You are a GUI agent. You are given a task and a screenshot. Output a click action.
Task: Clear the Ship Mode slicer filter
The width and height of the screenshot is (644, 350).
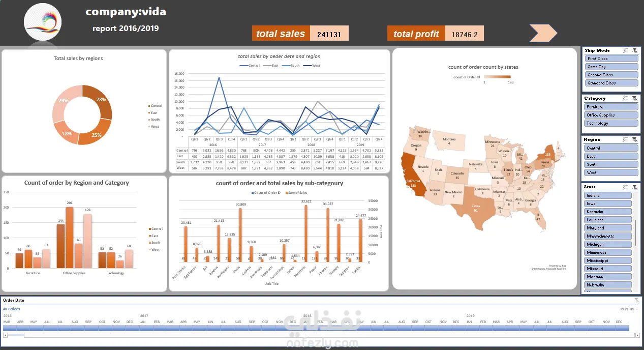click(635, 50)
